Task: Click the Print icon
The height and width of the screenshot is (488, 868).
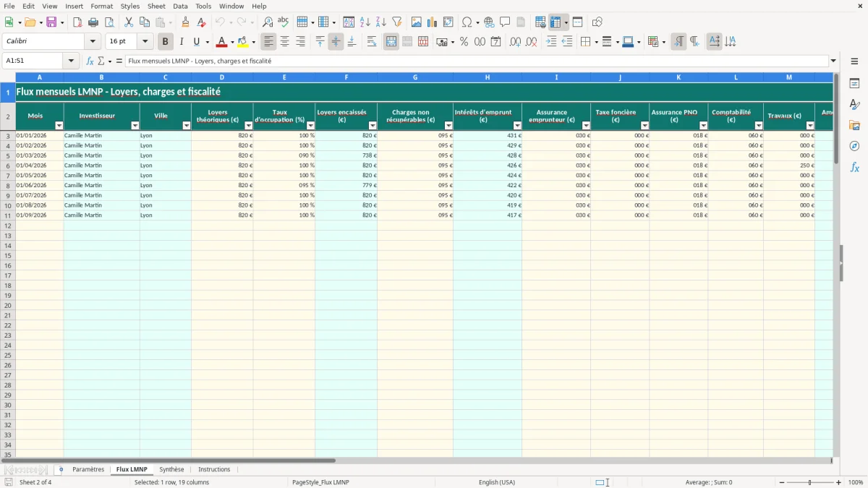Action: (93, 22)
